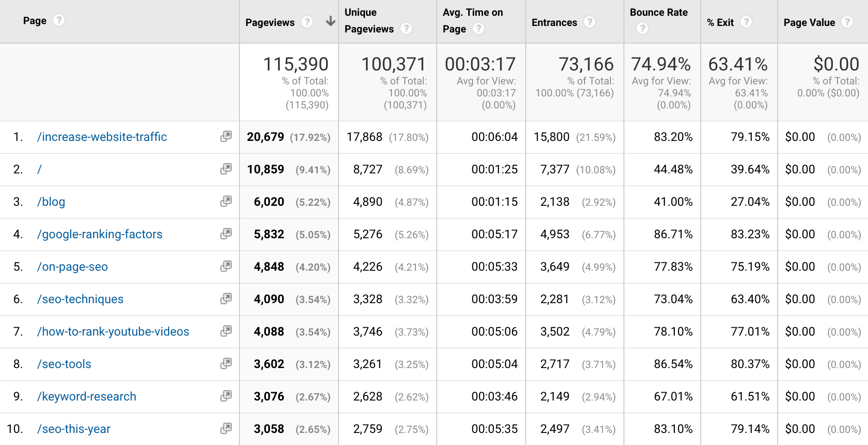The height and width of the screenshot is (445, 868).
Task: Select the 77.01% exit cell
Action: tap(750, 331)
